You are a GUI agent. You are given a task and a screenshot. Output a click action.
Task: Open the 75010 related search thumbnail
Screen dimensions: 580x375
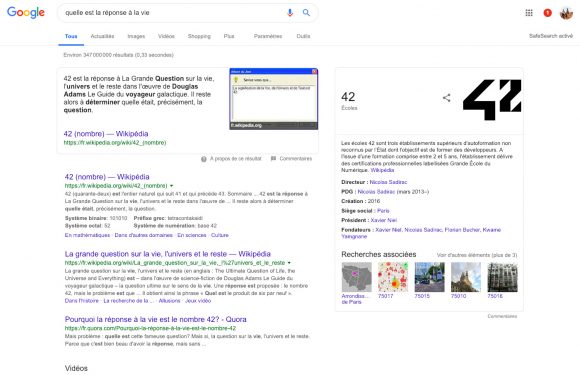(x=466, y=277)
